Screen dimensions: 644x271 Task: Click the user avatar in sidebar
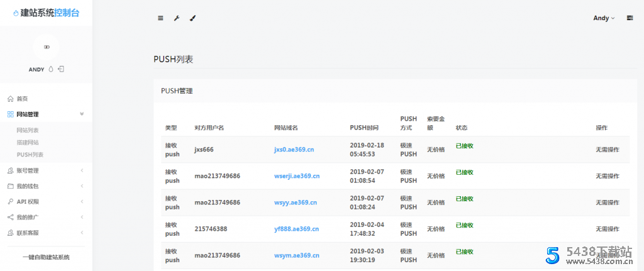pyautogui.click(x=46, y=47)
